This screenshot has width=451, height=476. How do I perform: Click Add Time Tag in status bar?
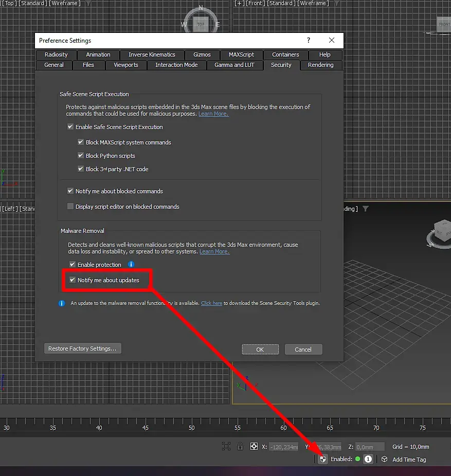pyautogui.click(x=409, y=460)
